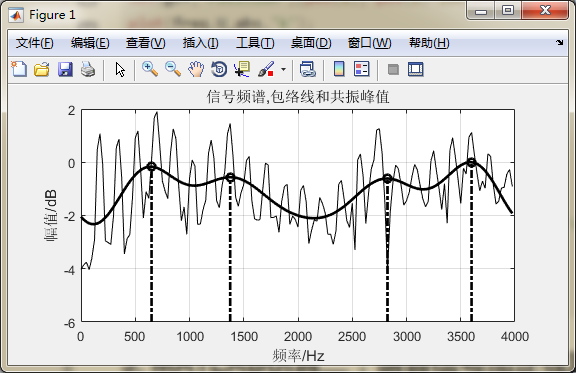Dock the figure using the menu bar arrow
576x373 pixels.
pyautogui.click(x=559, y=43)
